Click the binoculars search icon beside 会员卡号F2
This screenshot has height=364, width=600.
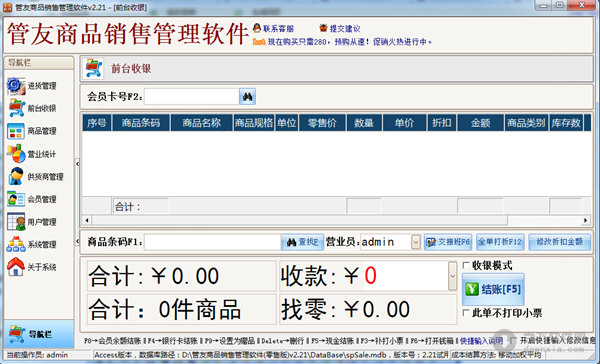click(x=248, y=96)
